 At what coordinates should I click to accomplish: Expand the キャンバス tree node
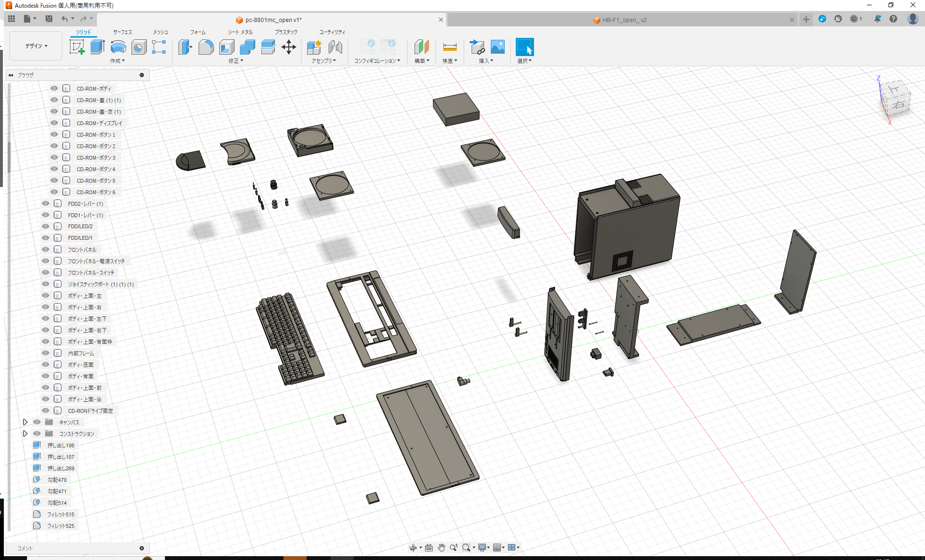pos(25,422)
